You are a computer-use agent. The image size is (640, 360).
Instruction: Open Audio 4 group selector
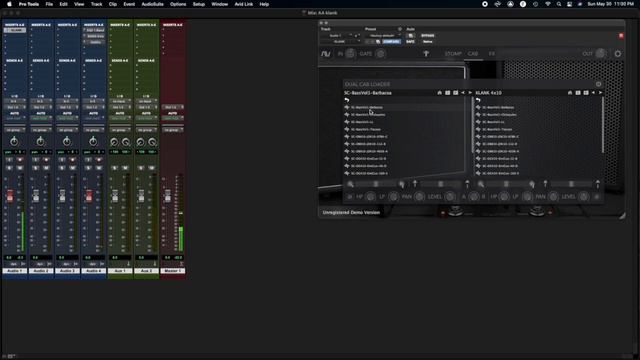click(93, 130)
